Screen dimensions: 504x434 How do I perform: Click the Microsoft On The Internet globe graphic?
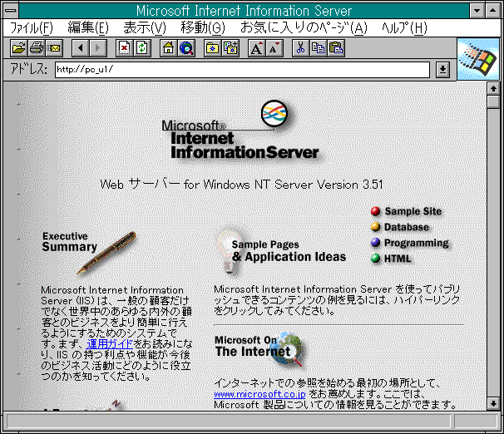point(289,349)
